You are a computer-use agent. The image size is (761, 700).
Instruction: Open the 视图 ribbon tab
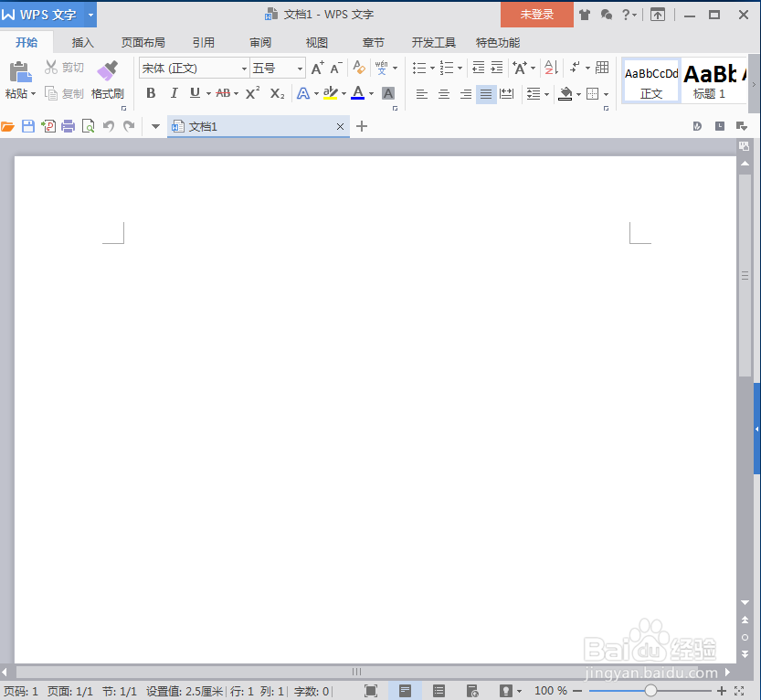(x=317, y=43)
